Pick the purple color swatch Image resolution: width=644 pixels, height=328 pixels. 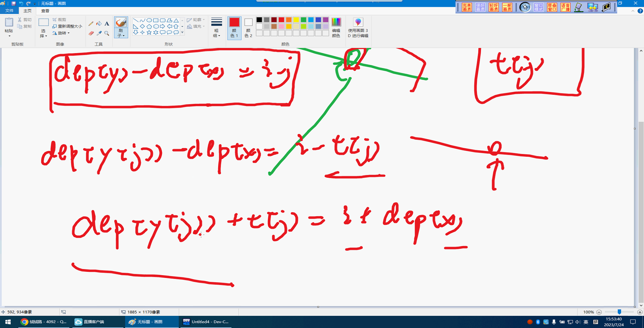pos(325,20)
